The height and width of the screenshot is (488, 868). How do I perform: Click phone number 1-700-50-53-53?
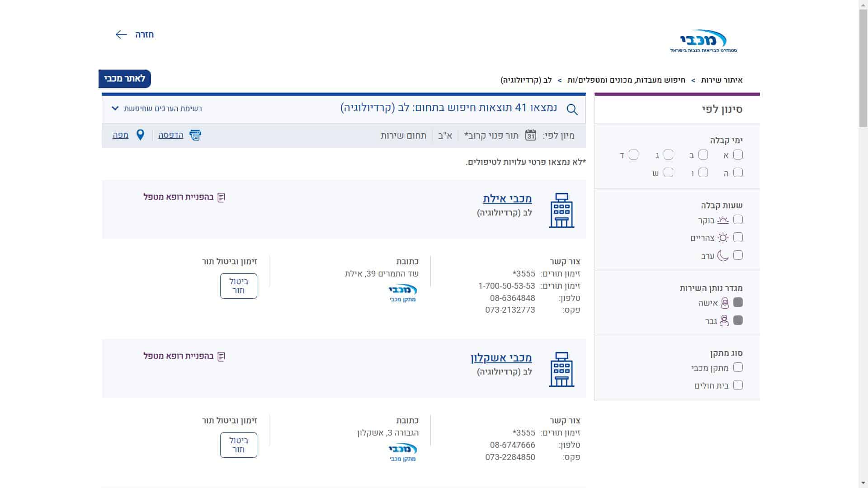pyautogui.click(x=506, y=286)
